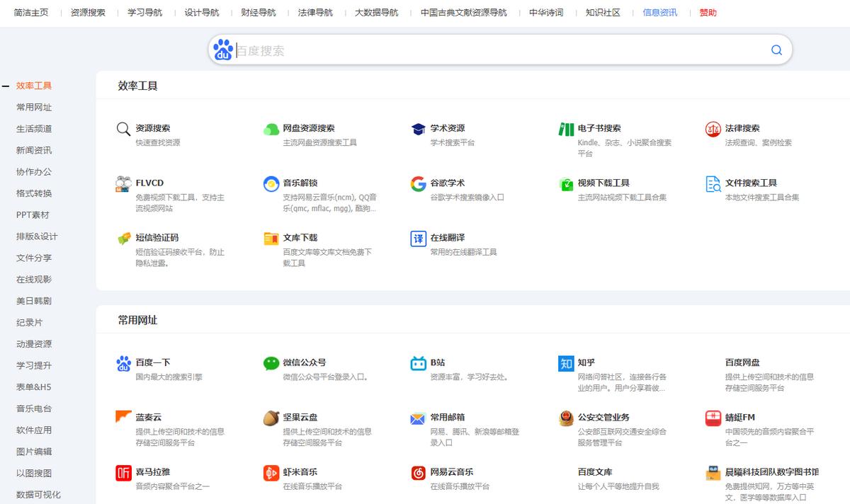Open 谷歌学术 via its Google icon

(419, 183)
